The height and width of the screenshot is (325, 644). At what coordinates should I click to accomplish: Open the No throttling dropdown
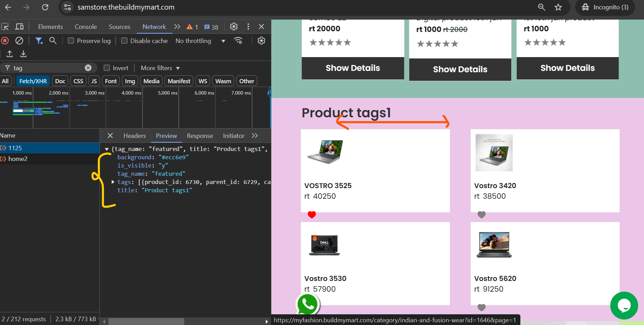[200, 41]
